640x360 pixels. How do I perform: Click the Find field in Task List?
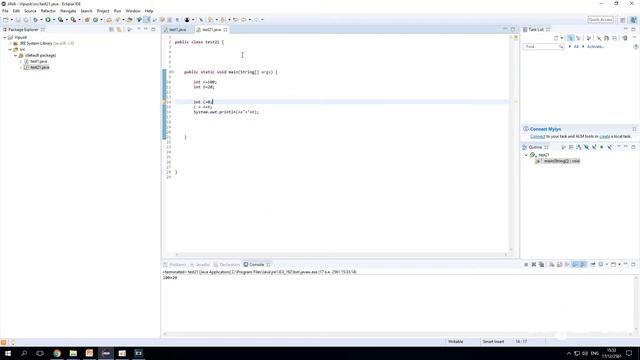tap(543, 47)
